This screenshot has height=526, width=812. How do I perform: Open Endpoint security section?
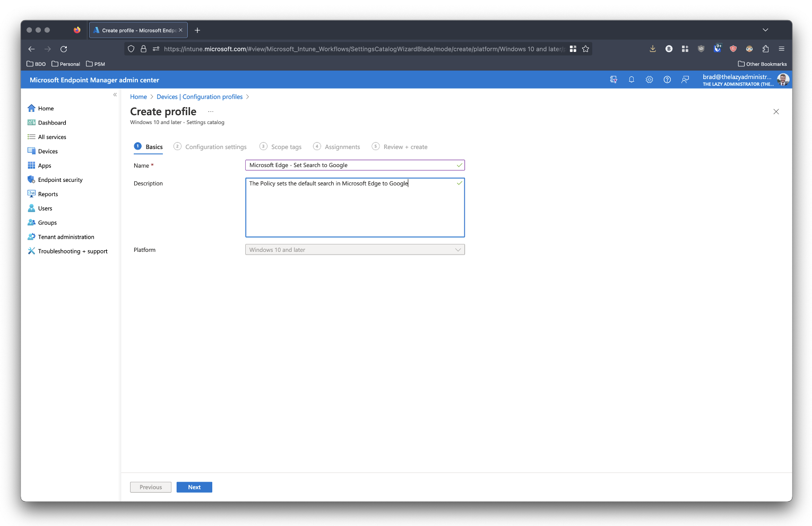point(55,180)
